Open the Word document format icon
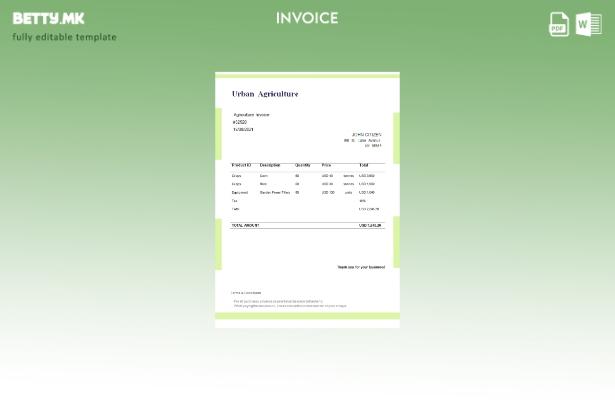 tap(588, 24)
